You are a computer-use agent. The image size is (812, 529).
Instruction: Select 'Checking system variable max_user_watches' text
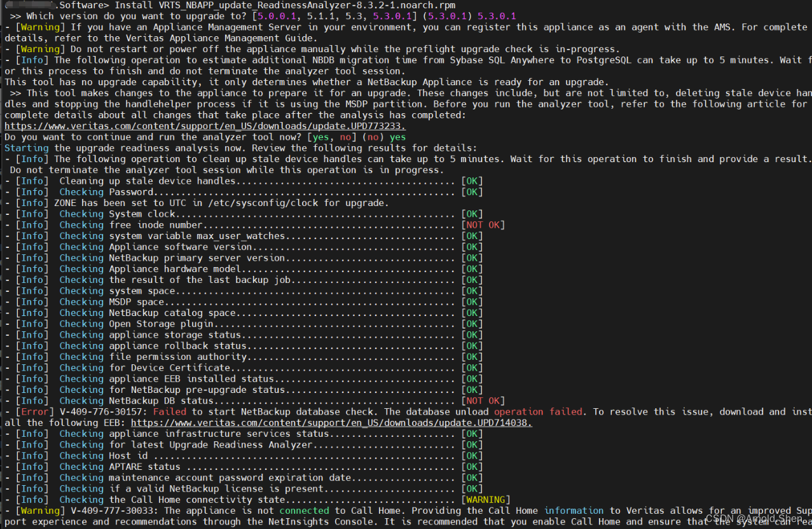tap(172, 236)
